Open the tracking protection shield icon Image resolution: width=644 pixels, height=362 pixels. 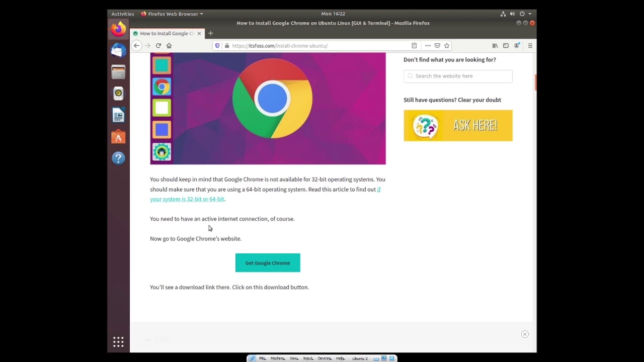(217, 46)
